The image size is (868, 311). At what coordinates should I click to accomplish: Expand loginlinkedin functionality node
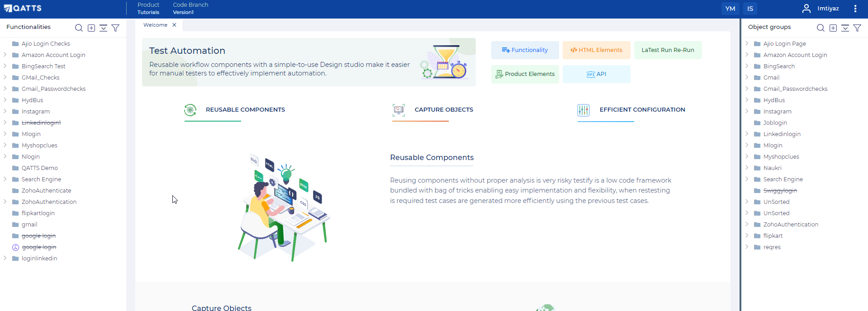[5, 258]
